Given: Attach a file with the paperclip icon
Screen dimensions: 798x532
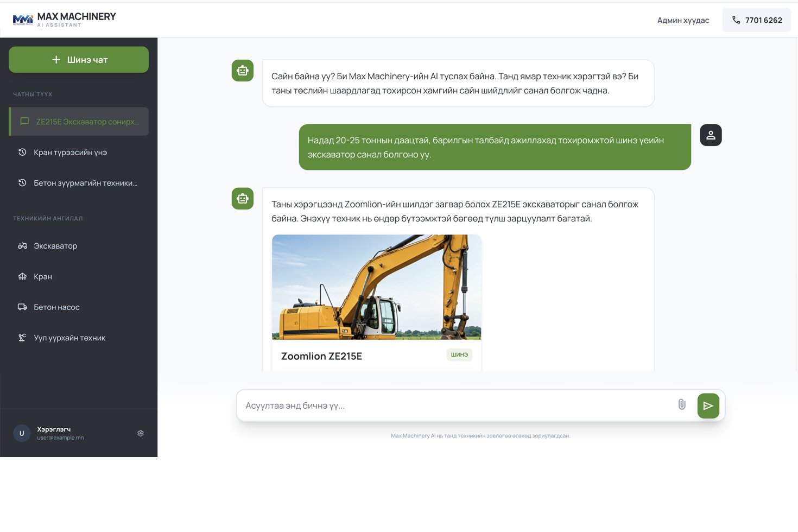Looking at the screenshot, I should point(682,404).
